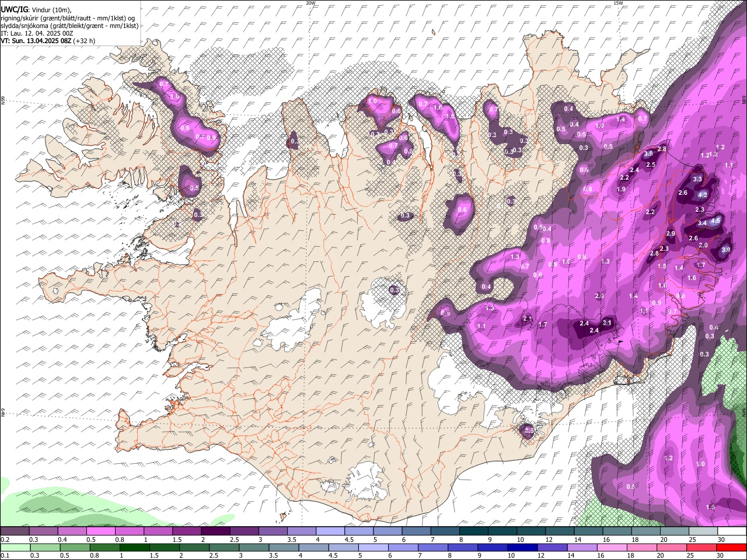
Task: Click the '30' label on the green-blue rain scale
Action: (x=721, y=556)
